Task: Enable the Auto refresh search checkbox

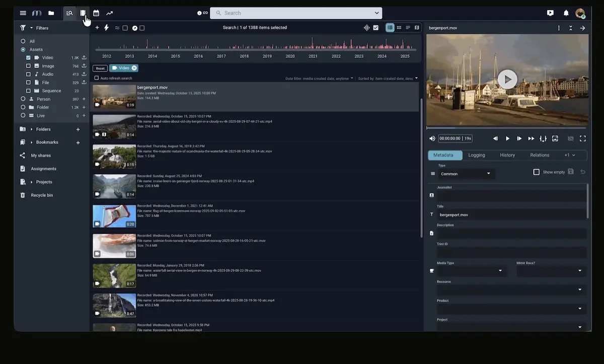Action: point(97,78)
